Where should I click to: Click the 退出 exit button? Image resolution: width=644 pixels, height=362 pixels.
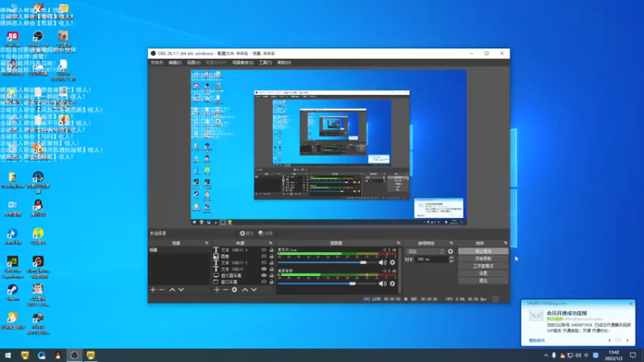click(x=483, y=281)
